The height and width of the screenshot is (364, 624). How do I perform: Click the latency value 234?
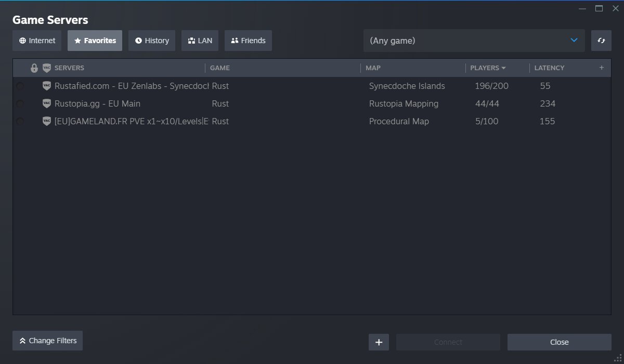pos(548,103)
